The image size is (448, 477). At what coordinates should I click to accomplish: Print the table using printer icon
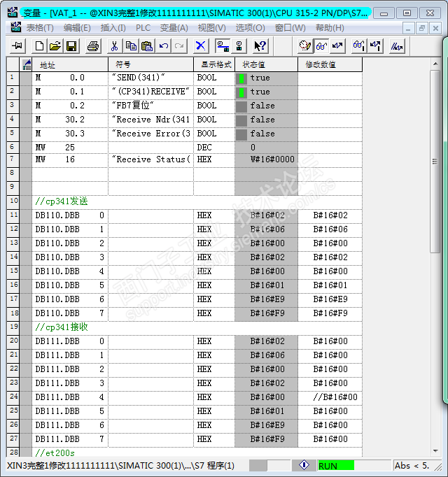93,46
